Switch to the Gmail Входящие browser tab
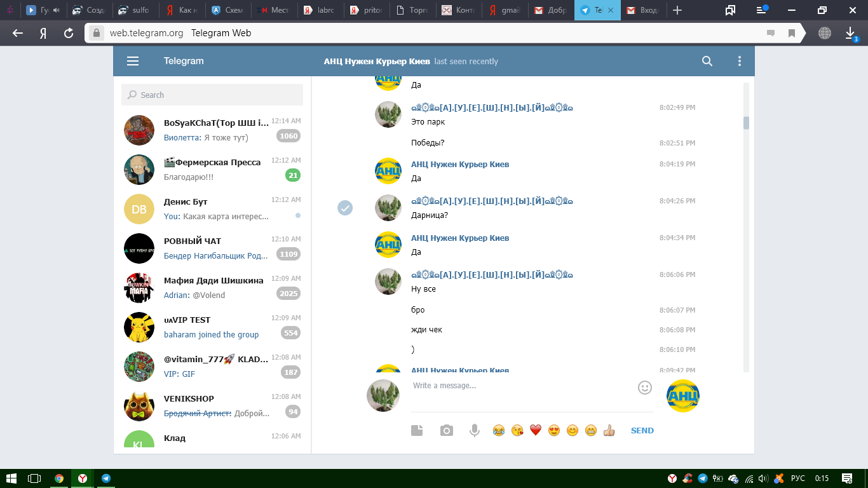 click(x=643, y=10)
